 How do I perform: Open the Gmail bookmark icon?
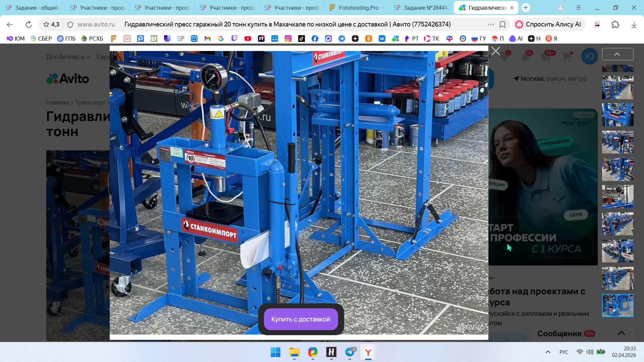coord(207,39)
